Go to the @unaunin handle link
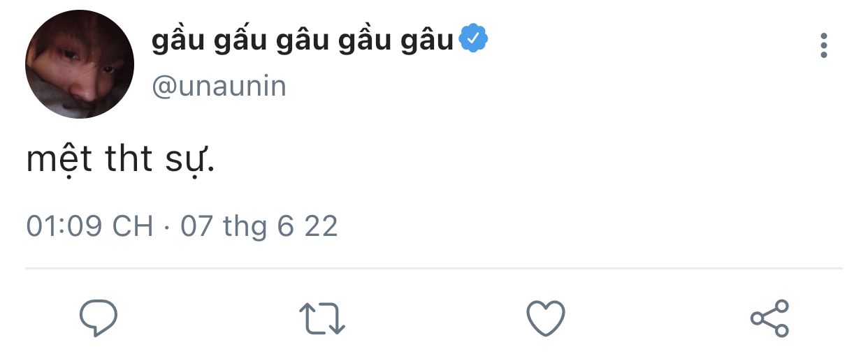Image resolution: width=868 pixels, height=363 pixels. click(219, 87)
